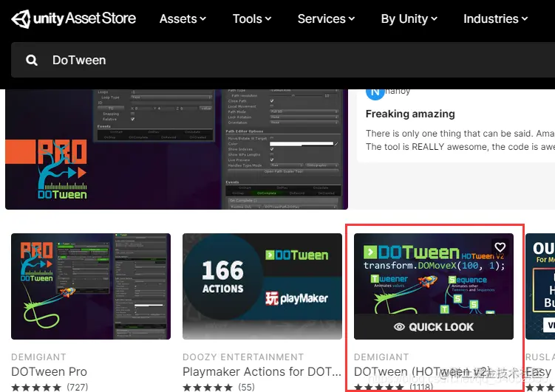555x392 pixels.
Task: Click the search magnifier icon
Action: (x=32, y=60)
